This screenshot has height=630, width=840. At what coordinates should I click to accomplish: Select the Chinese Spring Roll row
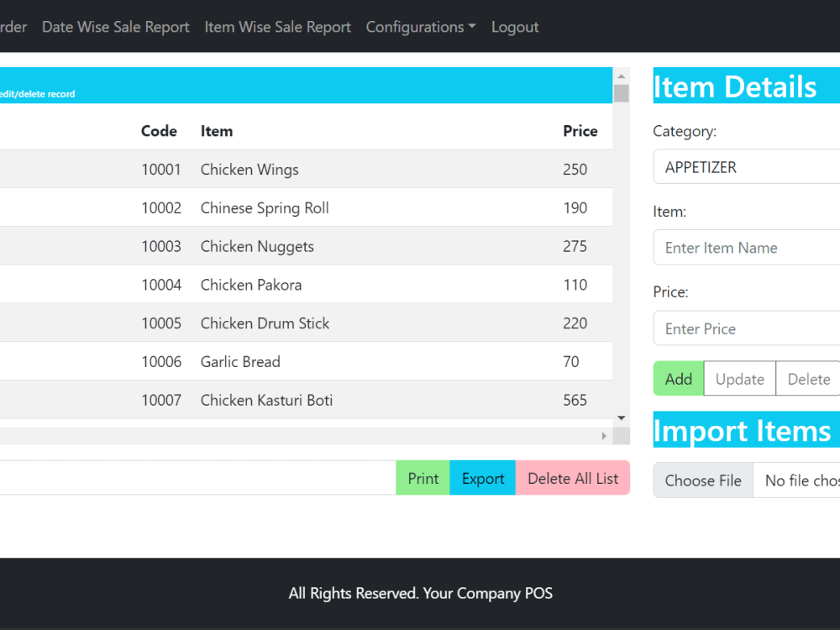306,207
